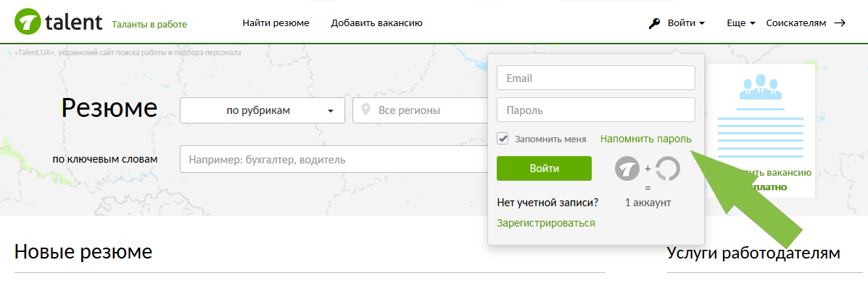
Task: Click the key icon beside Войти
Action: click(654, 23)
